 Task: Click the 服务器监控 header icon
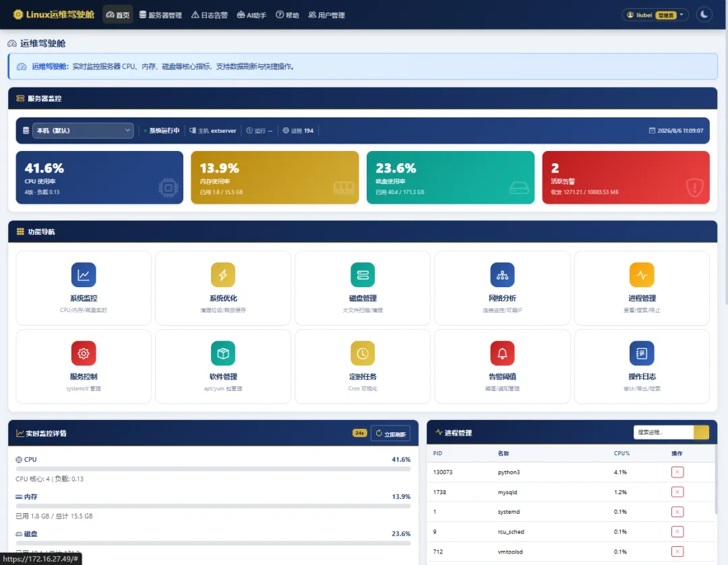point(20,98)
